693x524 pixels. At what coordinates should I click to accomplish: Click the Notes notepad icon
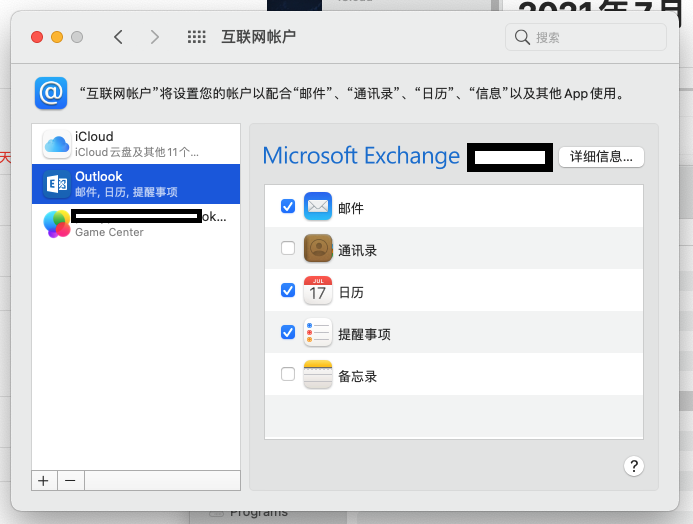click(318, 374)
